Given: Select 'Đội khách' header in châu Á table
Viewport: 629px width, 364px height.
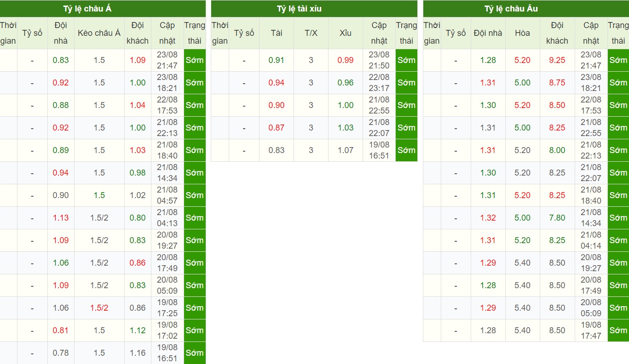Looking at the screenshot, I should (138, 33).
